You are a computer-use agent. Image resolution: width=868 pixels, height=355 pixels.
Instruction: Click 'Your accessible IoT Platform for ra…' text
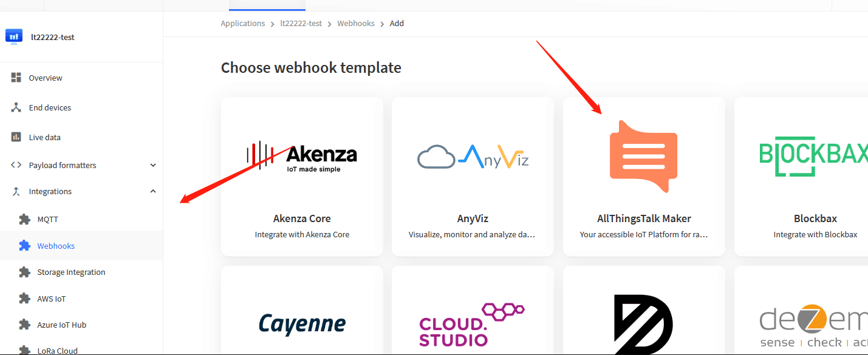tap(644, 235)
